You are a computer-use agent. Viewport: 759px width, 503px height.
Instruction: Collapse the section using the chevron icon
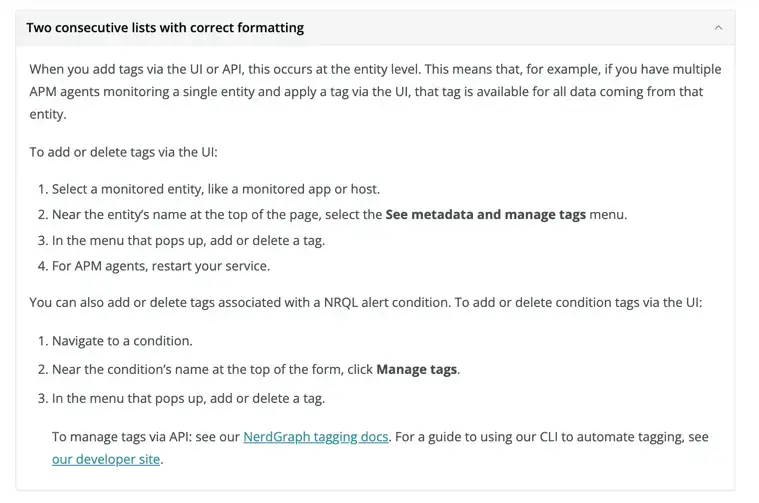718,28
